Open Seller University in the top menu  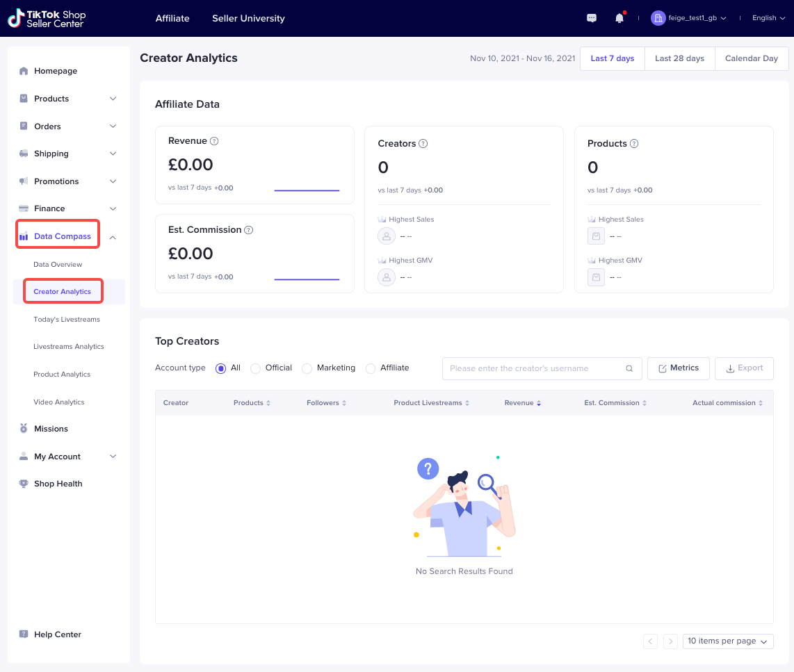click(248, 18)
